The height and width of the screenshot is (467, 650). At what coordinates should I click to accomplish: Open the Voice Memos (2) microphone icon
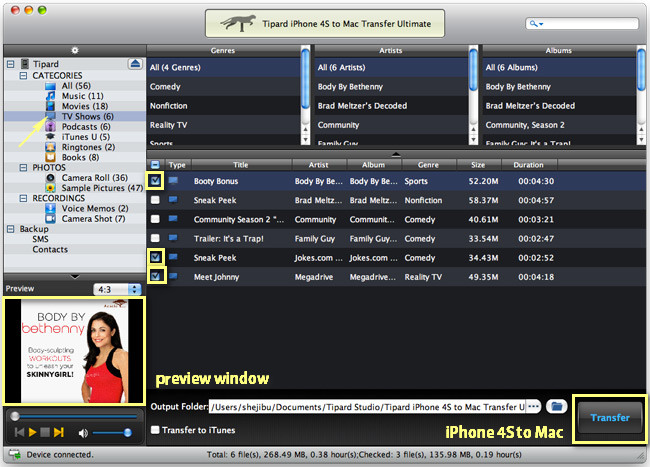click(x=50, y=208)
